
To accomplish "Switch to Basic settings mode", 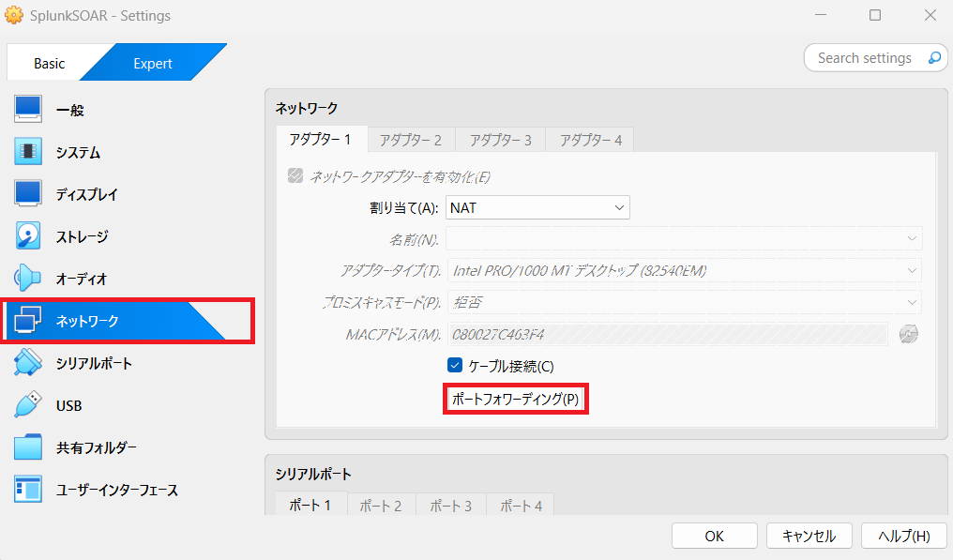I will coord(50,64).
